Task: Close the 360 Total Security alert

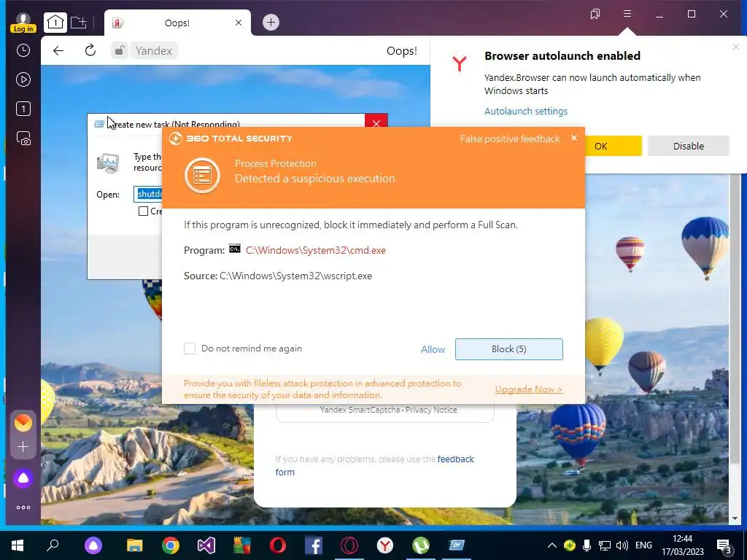Action: point(574,138)
